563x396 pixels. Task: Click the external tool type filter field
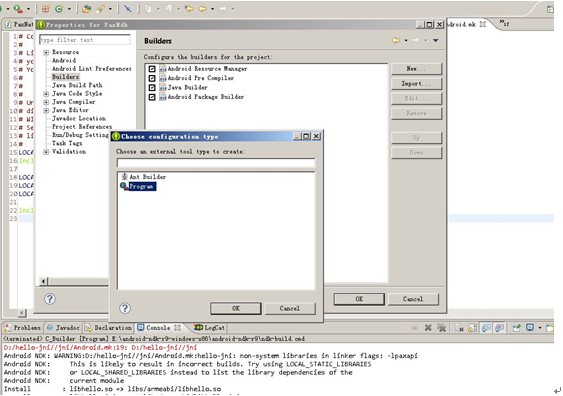tap(216, 163)
